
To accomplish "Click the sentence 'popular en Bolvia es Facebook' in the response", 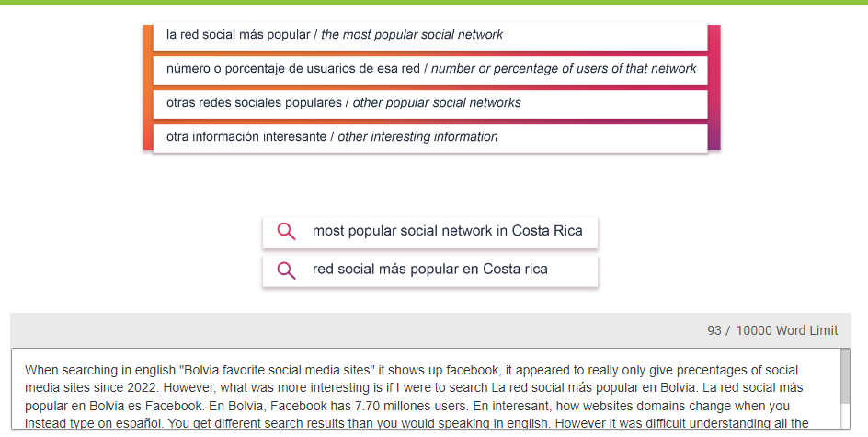I will 112,405.
